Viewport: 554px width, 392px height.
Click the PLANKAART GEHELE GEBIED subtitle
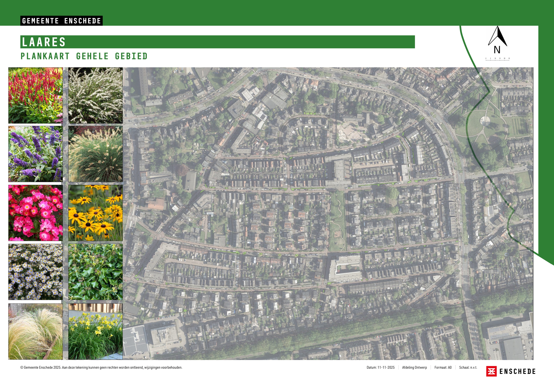click(x=84, y=56)
